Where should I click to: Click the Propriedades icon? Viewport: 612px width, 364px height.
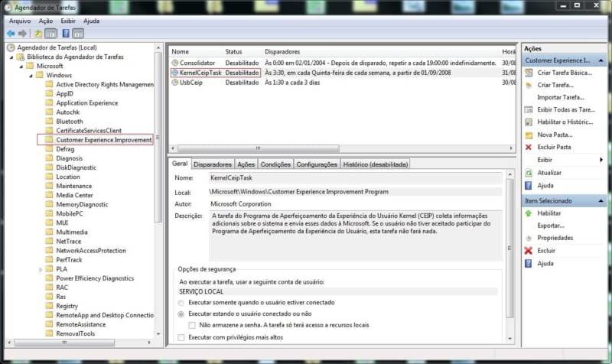point(529,238)
